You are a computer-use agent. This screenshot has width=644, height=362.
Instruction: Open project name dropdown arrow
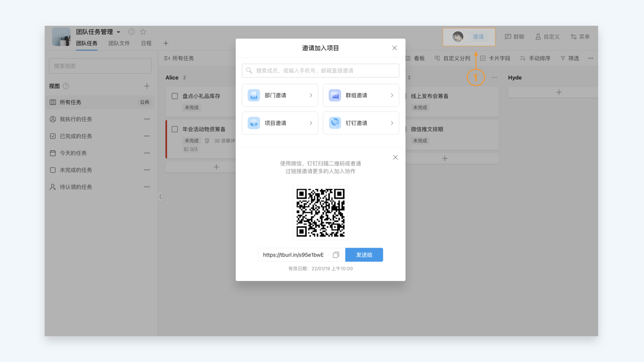(118, 32)
